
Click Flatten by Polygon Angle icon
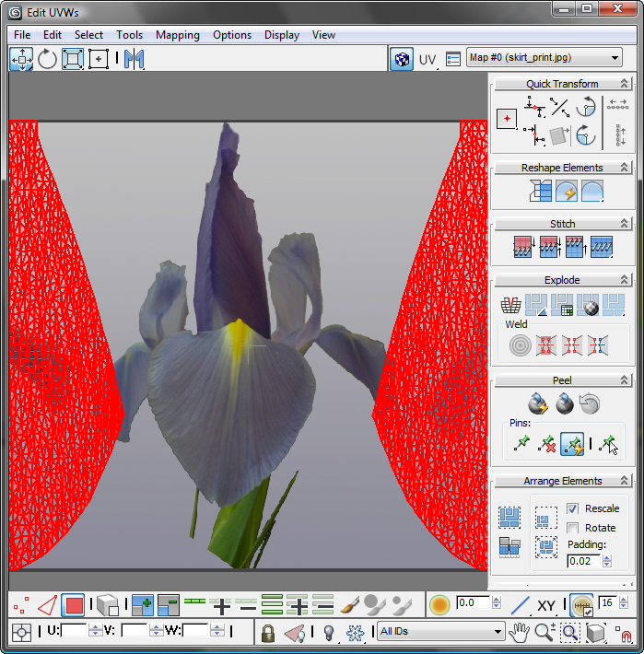point(536,305)
